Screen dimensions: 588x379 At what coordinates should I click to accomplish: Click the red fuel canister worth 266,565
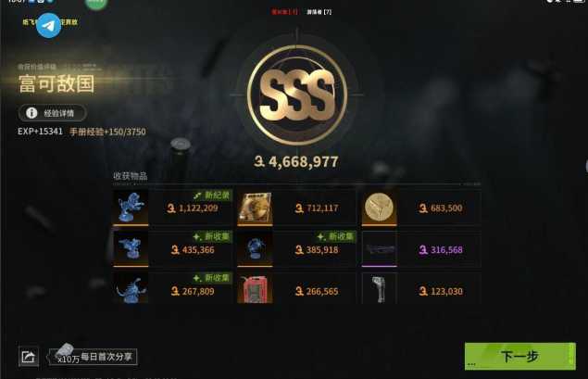point(255,288)
